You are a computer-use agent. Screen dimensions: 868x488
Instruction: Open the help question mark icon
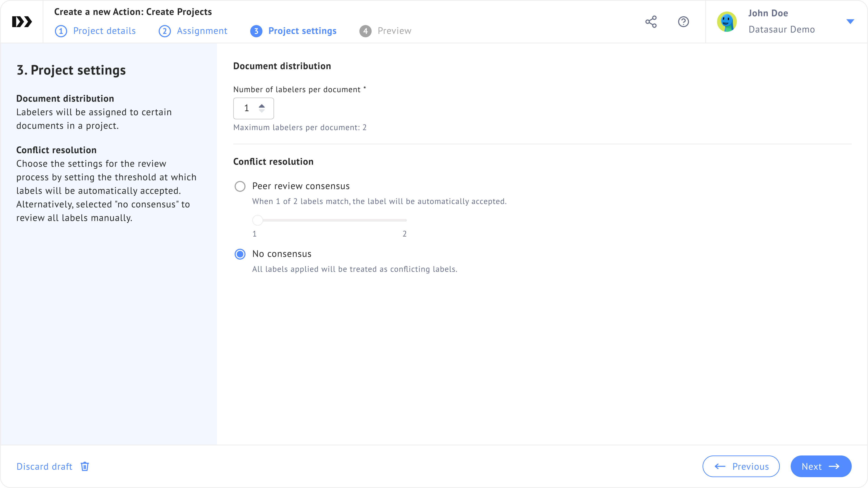click(683, 21)
